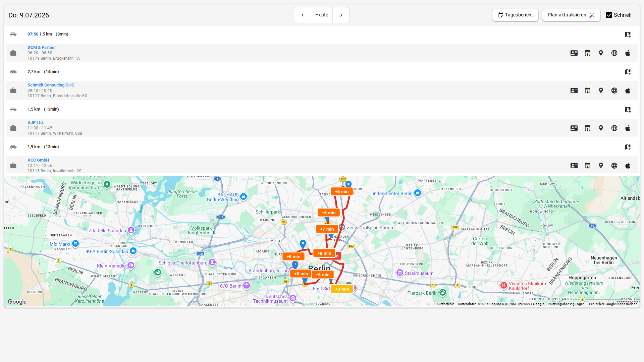Click +8 min delay marker on map
The width and height of the screenshot is (644, 362).
coord(324,253)
